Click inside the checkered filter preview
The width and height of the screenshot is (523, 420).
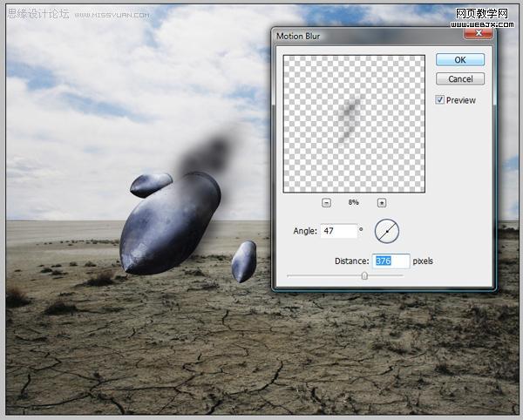[354, 124]
